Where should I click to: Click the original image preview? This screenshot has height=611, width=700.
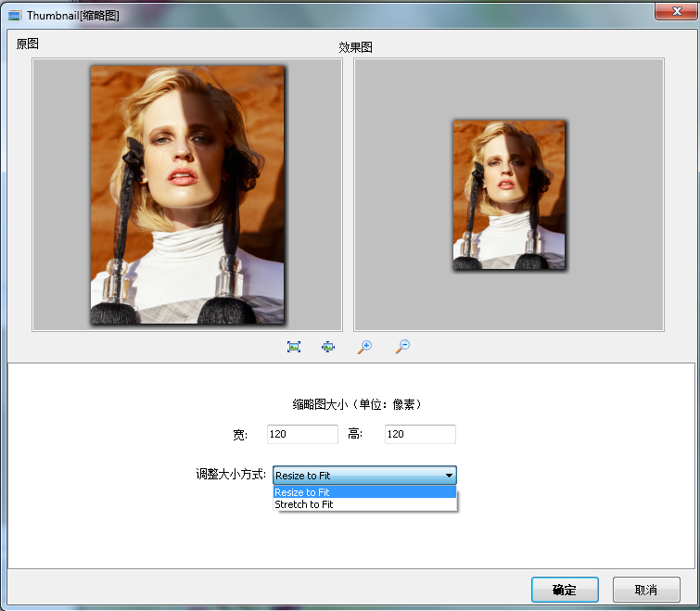tap(187, 195)
